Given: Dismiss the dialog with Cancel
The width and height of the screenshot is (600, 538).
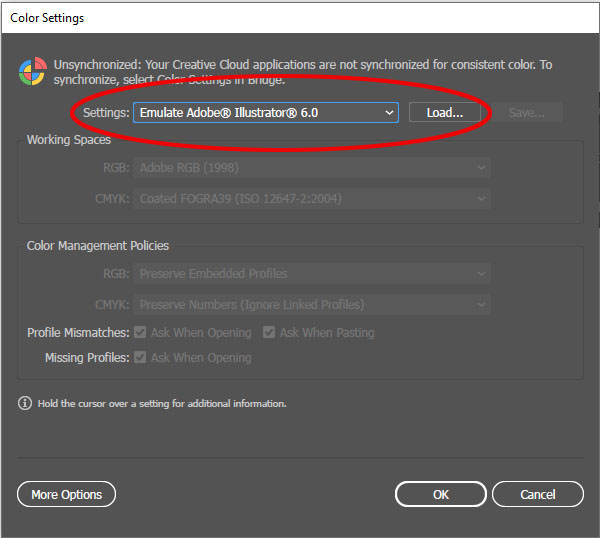Looking at the screenshot, I should pos(537,494).
